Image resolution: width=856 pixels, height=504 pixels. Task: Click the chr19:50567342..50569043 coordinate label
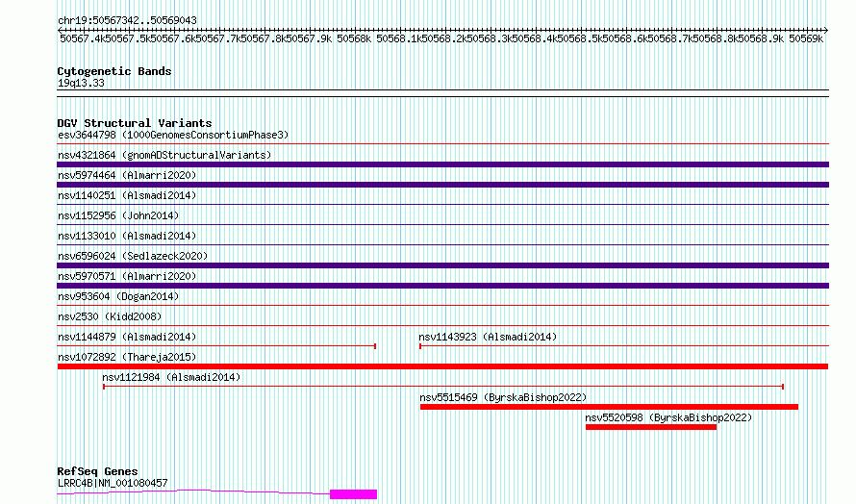coord(127,20)
